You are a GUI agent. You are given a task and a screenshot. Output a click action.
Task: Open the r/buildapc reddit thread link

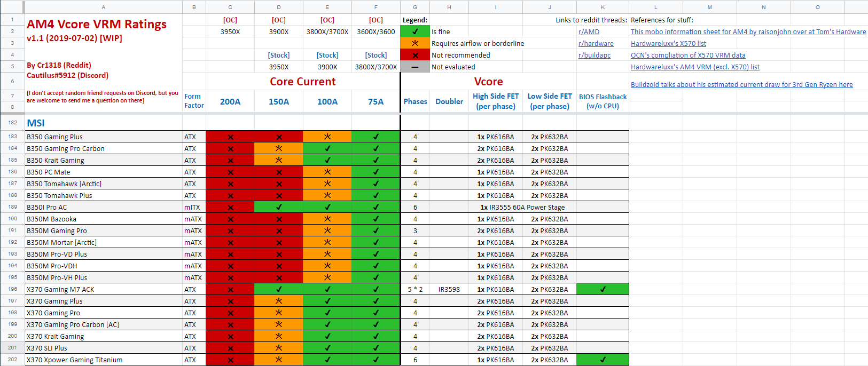594,55
